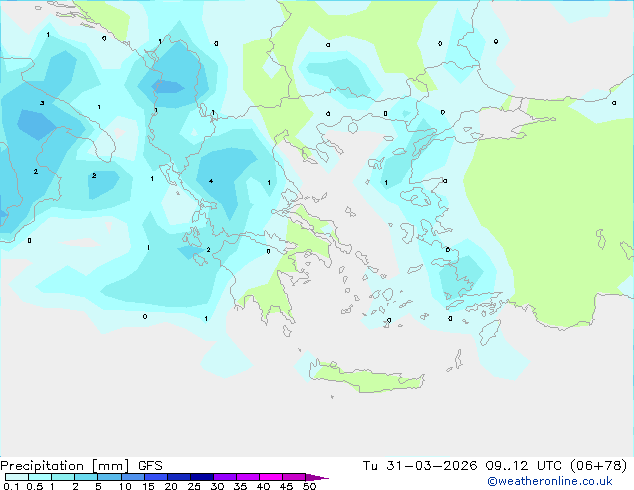Click the '3' precipitation value over Italy
The width and height of the screenshot is (634, 490).
42,103
